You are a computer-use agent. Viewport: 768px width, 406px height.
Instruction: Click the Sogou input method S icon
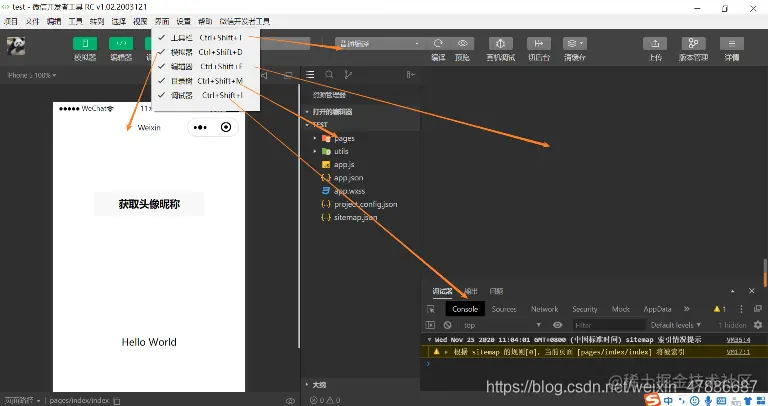pos(652,400)
